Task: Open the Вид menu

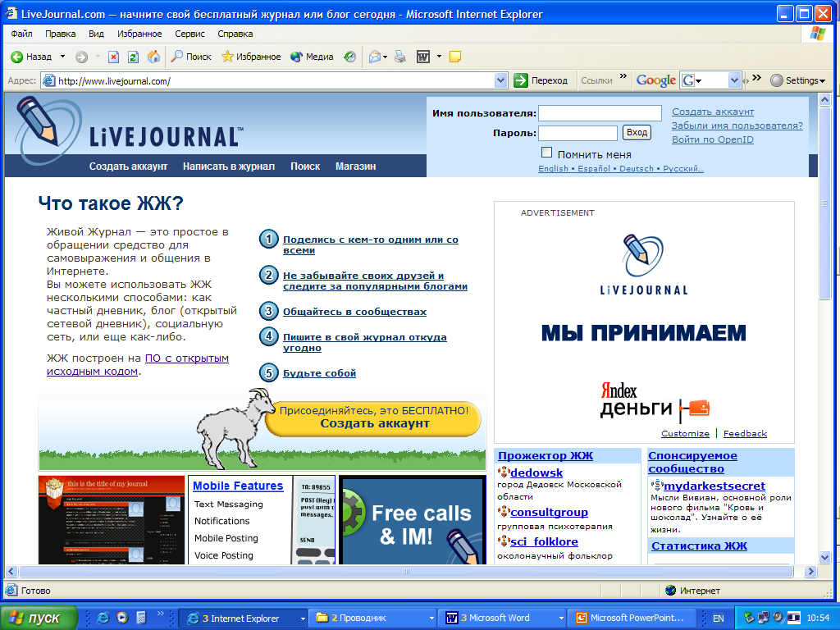Action: tap(97, 34)
